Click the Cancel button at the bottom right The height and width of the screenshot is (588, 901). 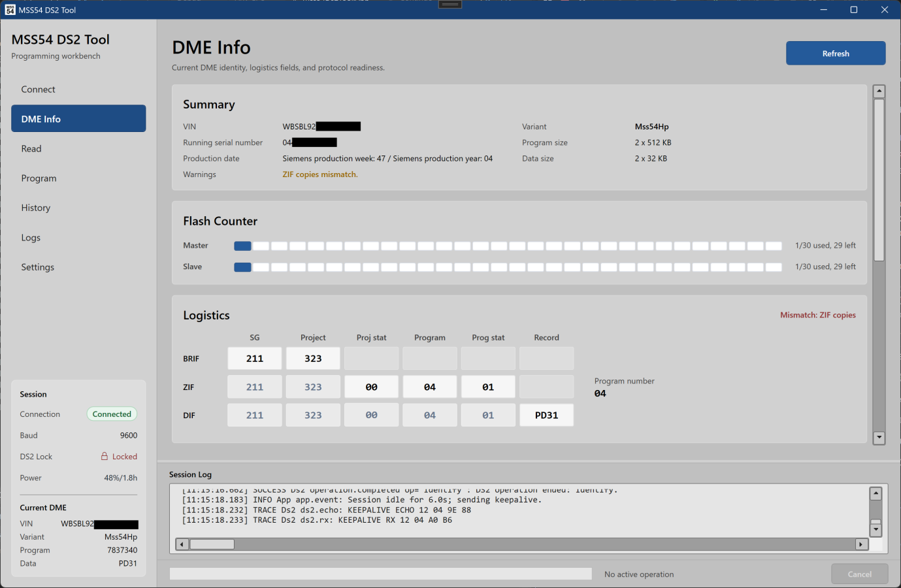point(859,574)
